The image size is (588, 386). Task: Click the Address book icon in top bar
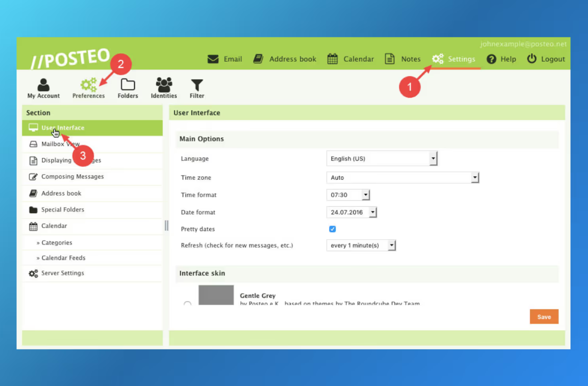pos(258,58)
